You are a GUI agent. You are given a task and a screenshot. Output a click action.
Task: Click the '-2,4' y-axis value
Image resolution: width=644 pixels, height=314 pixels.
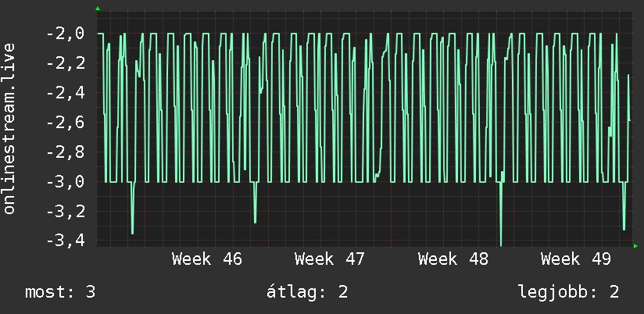click(x=66, y=93)
